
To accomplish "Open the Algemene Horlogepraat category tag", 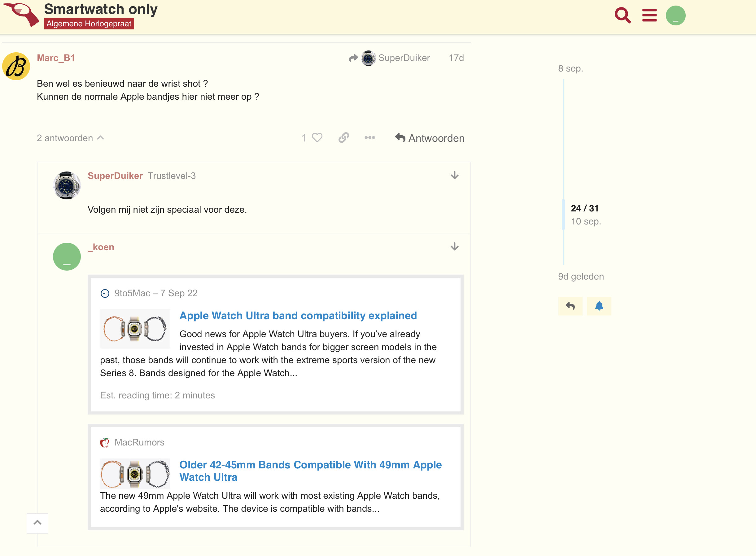I will [x=89, y=24].
